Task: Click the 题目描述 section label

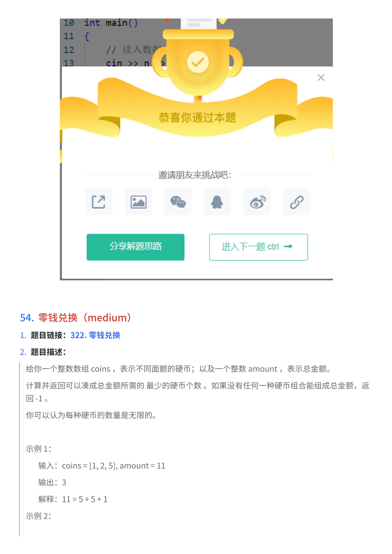Action: tap(48, 352)
